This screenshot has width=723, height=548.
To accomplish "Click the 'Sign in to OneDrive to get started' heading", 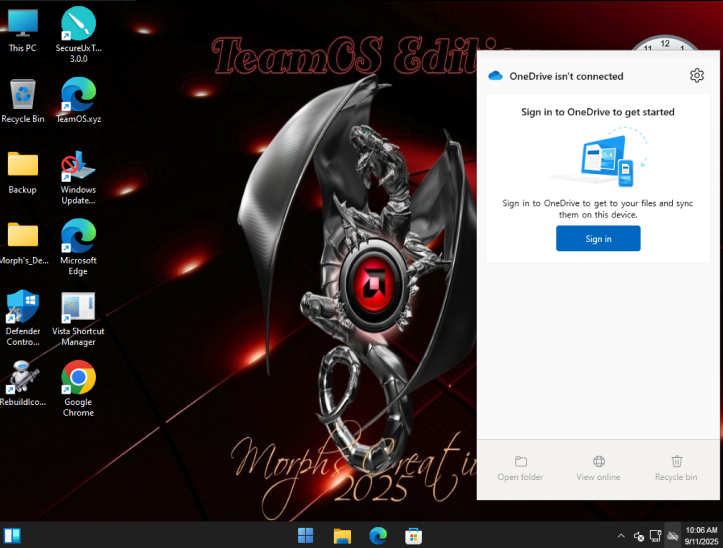I will tap(598, 112).
